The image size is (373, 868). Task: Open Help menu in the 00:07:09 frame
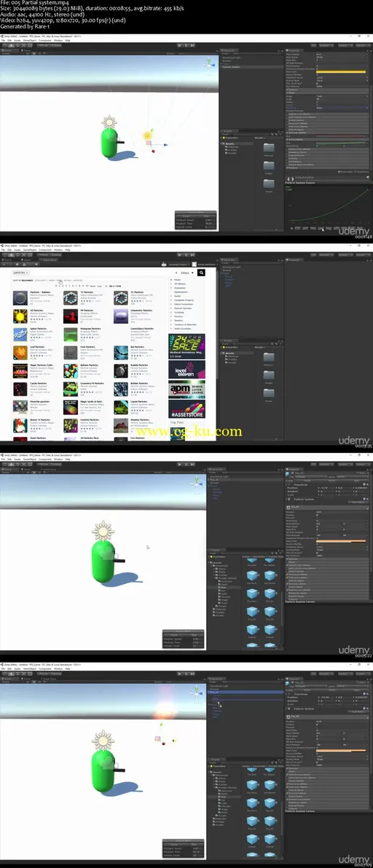pos(68,669)
